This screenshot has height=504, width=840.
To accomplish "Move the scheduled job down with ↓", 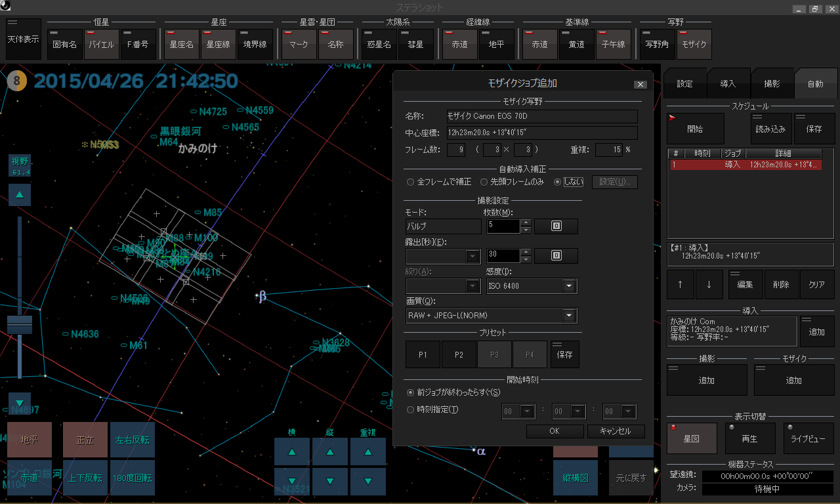I will tap(709, 284).
